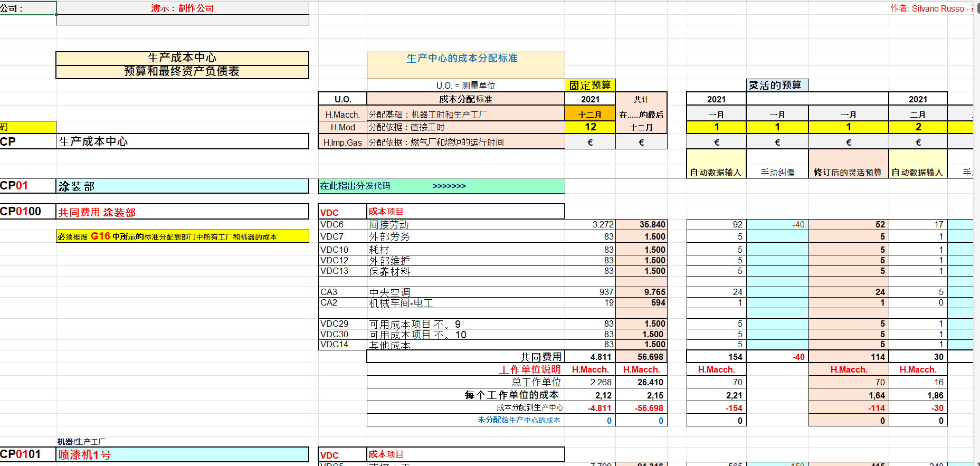Viewport: 980px width, 466px height.
Task: Select the '灵活的预算' header cell
Action: click(x=777, y=85)
